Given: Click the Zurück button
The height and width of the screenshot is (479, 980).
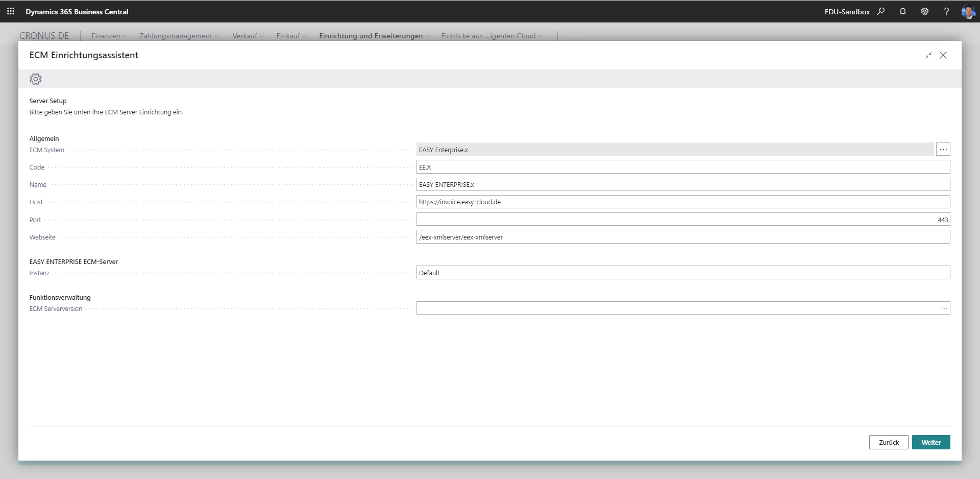Looking at the screenshot, I should pyautogui.click(x=889, y=442).
